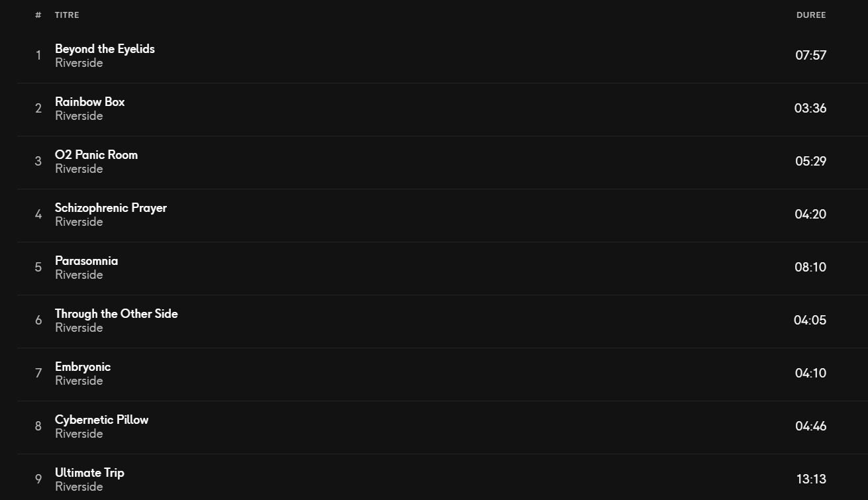
Task: Click the DUREE column header
Action: pos(811,15)
